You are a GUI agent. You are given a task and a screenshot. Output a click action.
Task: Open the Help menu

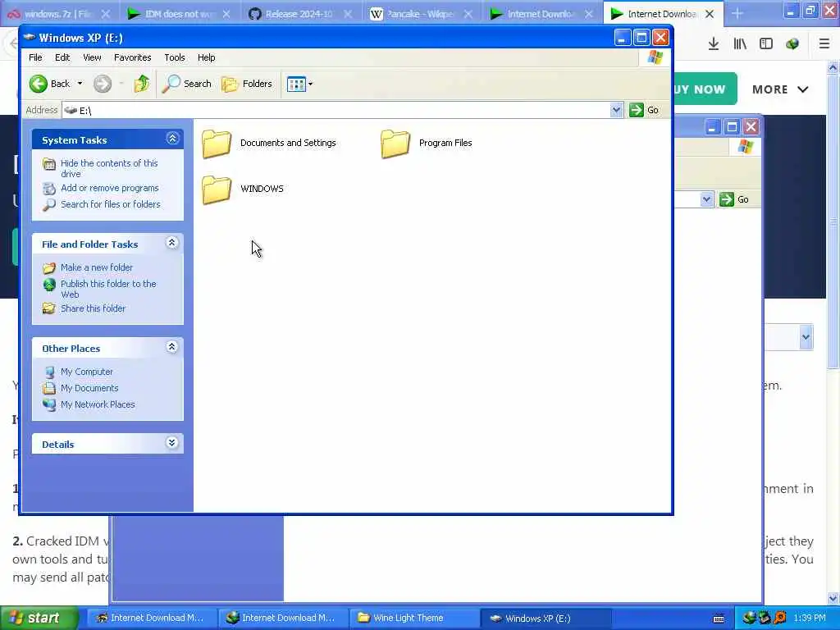pos(206,57)
